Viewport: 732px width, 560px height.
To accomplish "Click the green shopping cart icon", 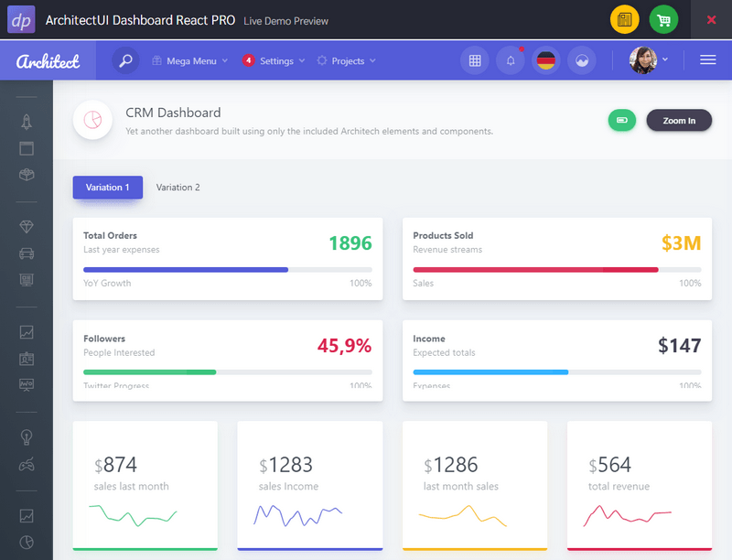I will coord(663,19).
